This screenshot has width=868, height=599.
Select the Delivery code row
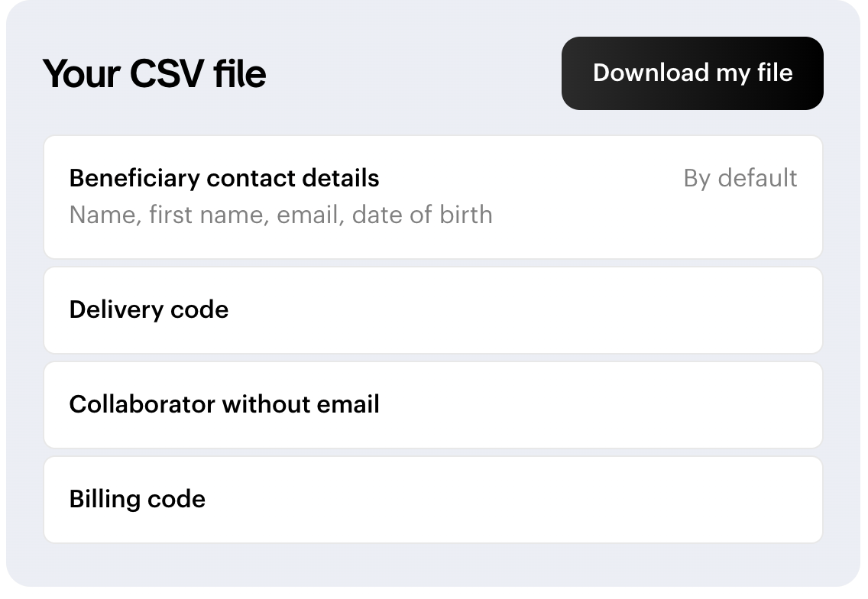pyautogui.click(x=432, y=310)
